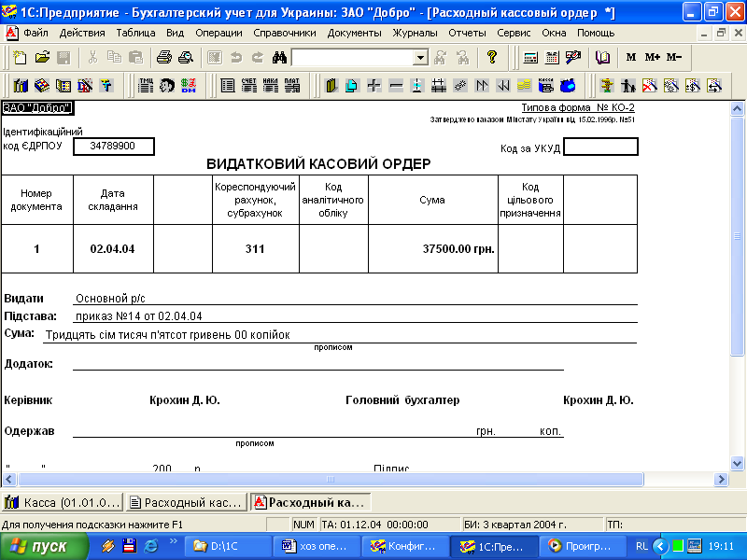Open the Действия menu
Viewport: 747px width, 560px height.
(82, 34)
